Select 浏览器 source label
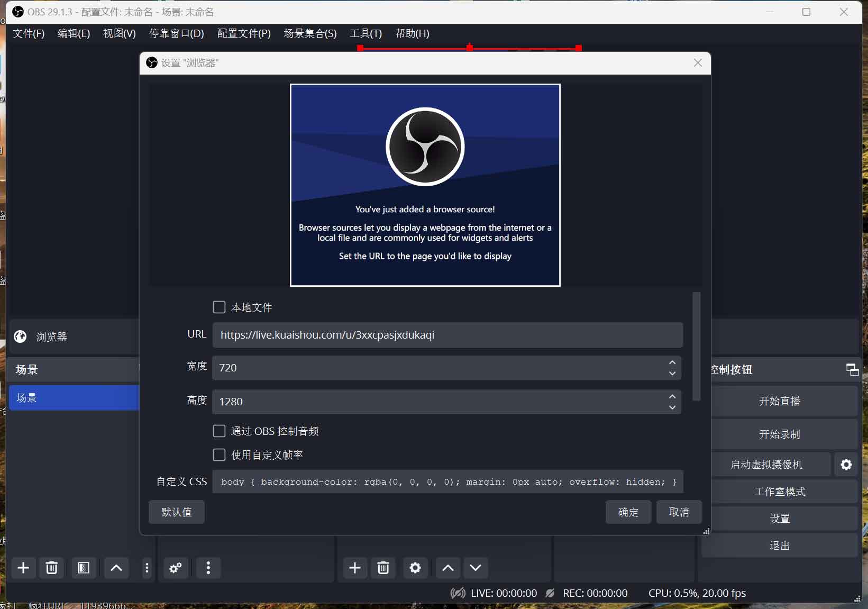 coord(51,337)
